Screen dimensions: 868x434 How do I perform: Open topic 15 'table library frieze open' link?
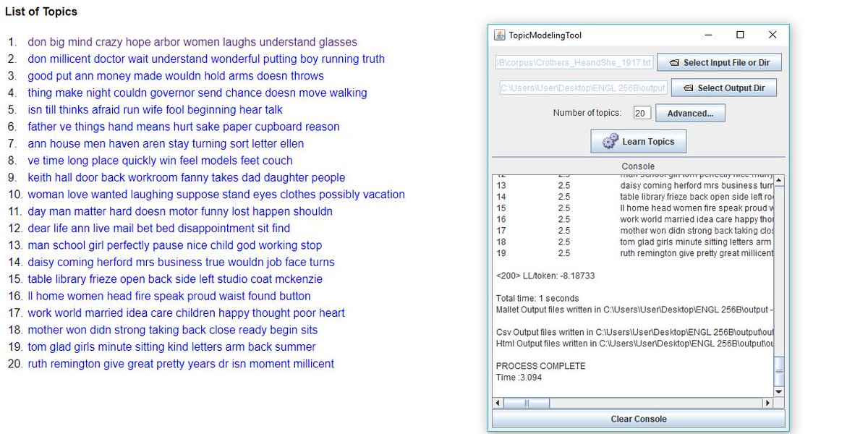click(175, 279)
